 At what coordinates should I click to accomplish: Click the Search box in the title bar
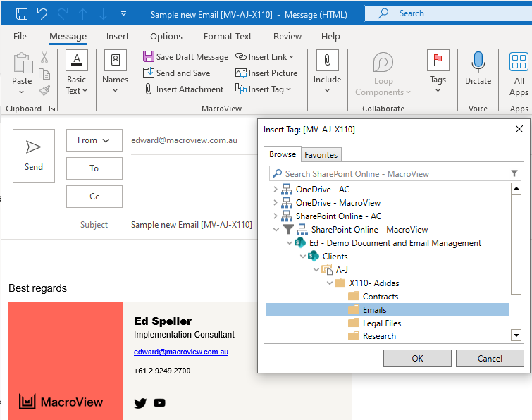[x=448, y=13]
